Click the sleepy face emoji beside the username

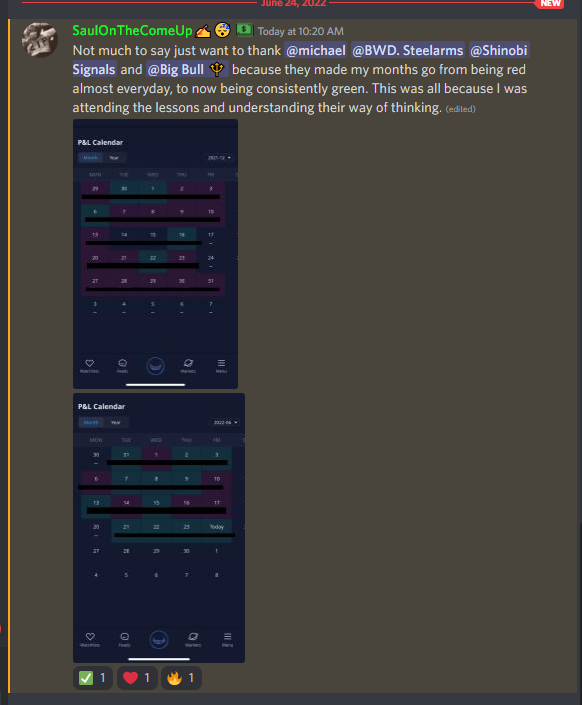coord(223,30)
